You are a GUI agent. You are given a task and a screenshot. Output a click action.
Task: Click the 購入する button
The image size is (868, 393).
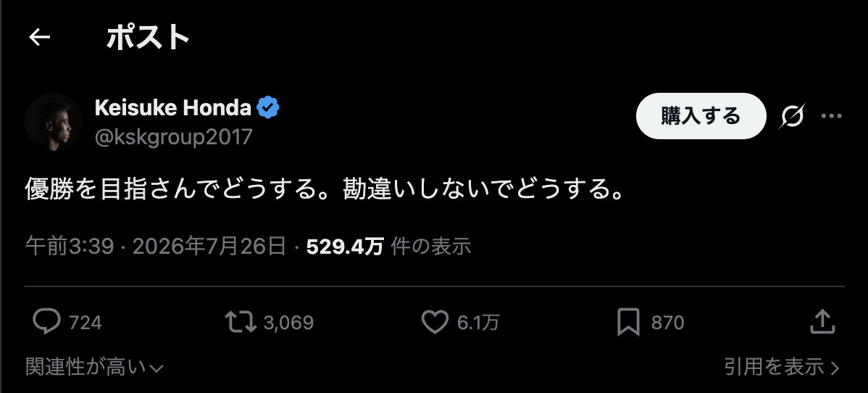click(701, 116)
